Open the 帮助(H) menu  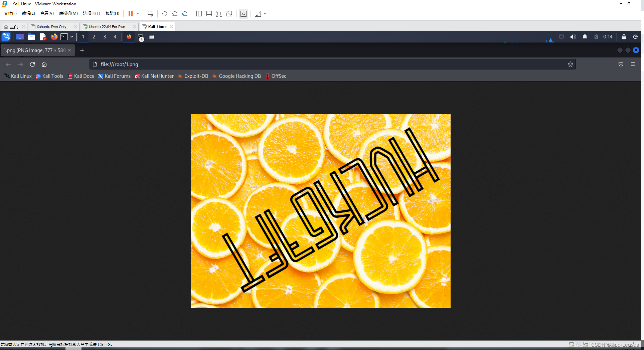point(112,13)
